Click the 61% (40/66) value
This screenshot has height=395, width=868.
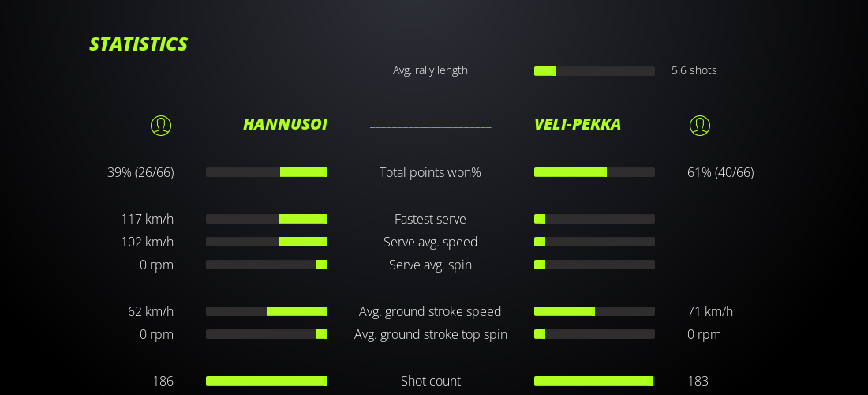(720, 172)
